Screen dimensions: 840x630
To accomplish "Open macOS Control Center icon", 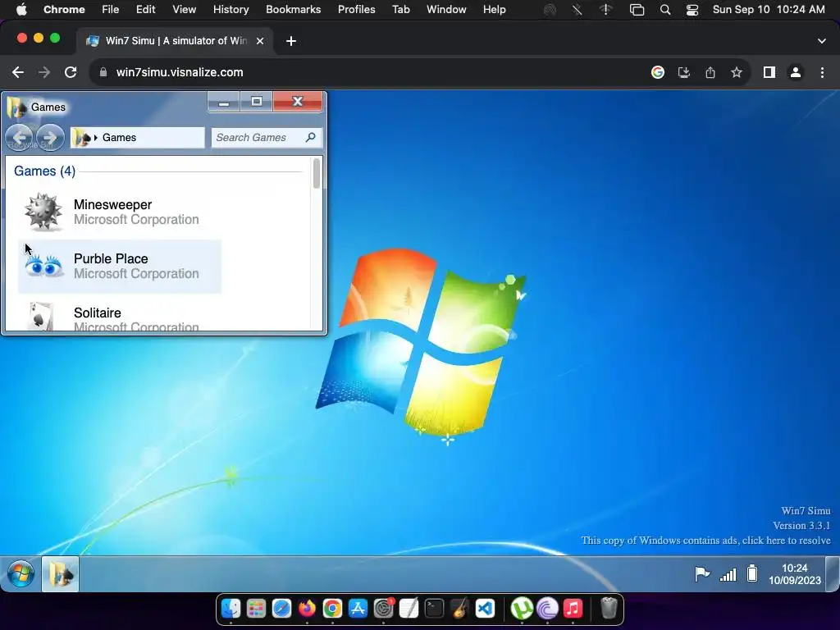I will click(x=692, y=10).
